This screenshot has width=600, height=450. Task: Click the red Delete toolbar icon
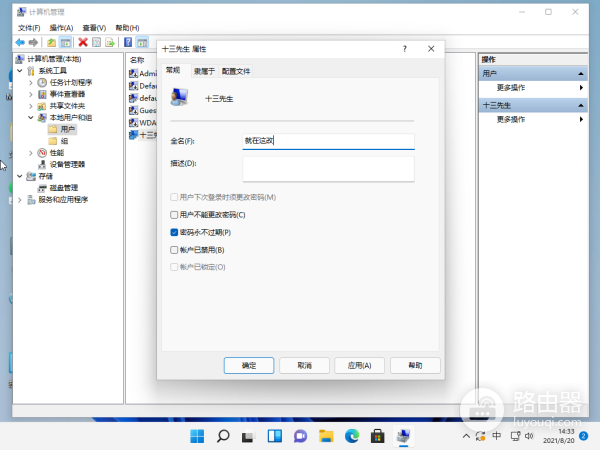click(x=83, y=42)
